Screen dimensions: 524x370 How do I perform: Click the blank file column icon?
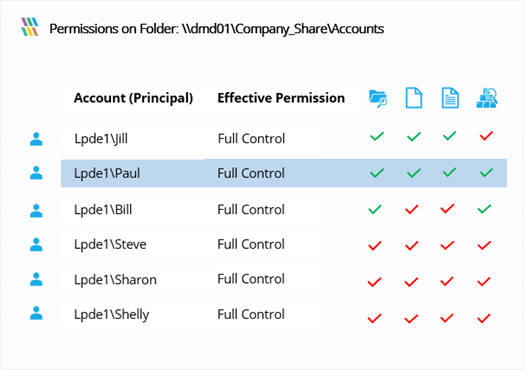(414, 98)
